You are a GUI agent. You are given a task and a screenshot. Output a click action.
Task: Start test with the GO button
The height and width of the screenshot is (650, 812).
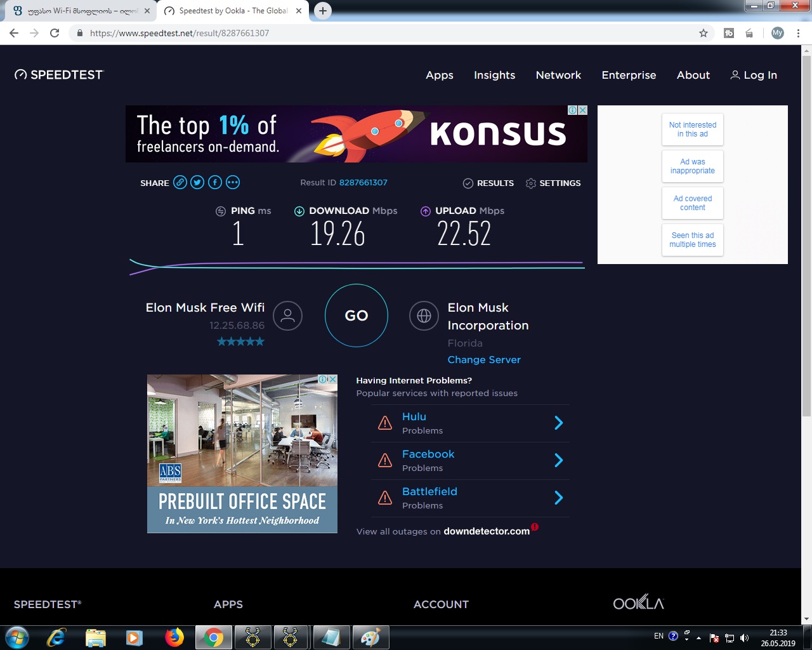click(357, 315)
